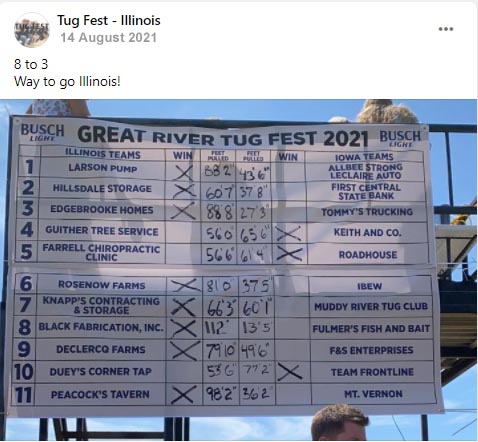The image size is (478, 442).
Task: Click the Duey's Corner Tap team name
Action: point(100,372)
